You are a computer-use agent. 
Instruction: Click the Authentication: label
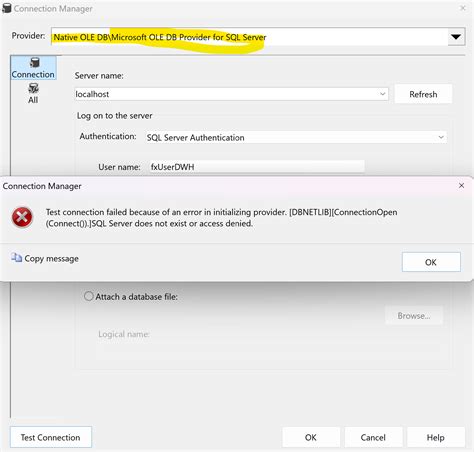coord(108,136)
